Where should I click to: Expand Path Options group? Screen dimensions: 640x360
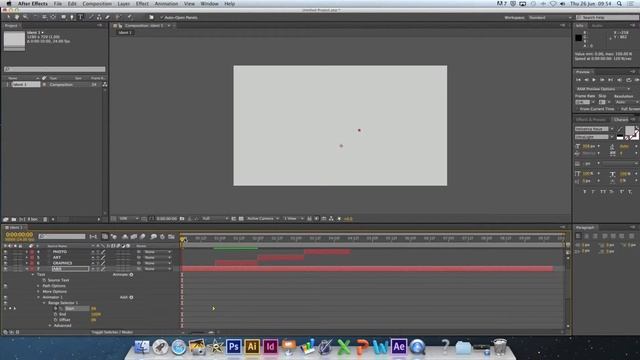pyautogui.click(x=39, y=286)
